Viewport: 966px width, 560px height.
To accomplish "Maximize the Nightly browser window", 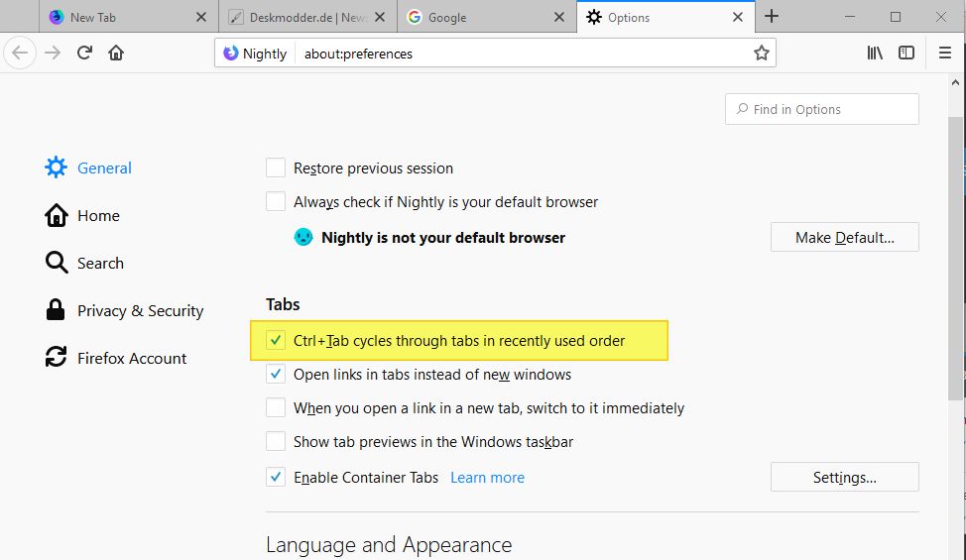I will click(x=896, y=17).
